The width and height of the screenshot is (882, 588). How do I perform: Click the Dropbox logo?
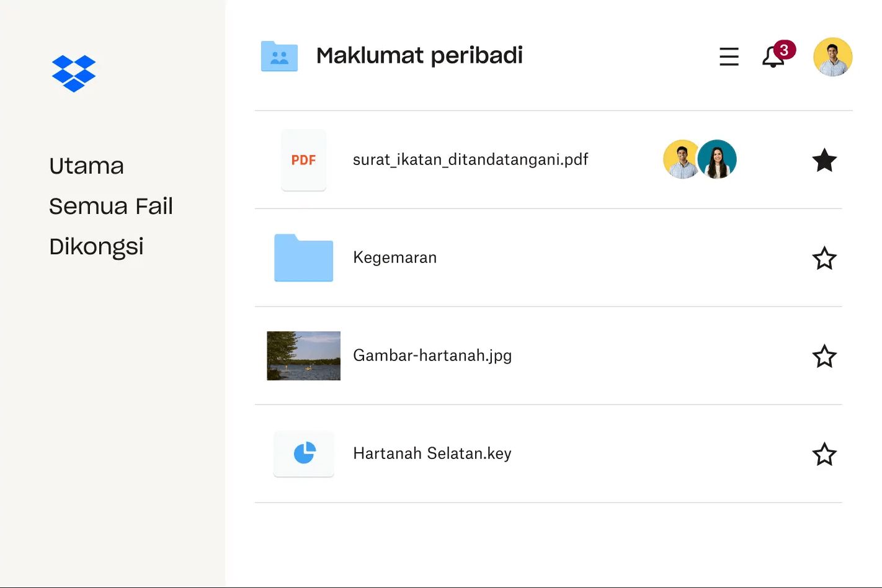74,73
